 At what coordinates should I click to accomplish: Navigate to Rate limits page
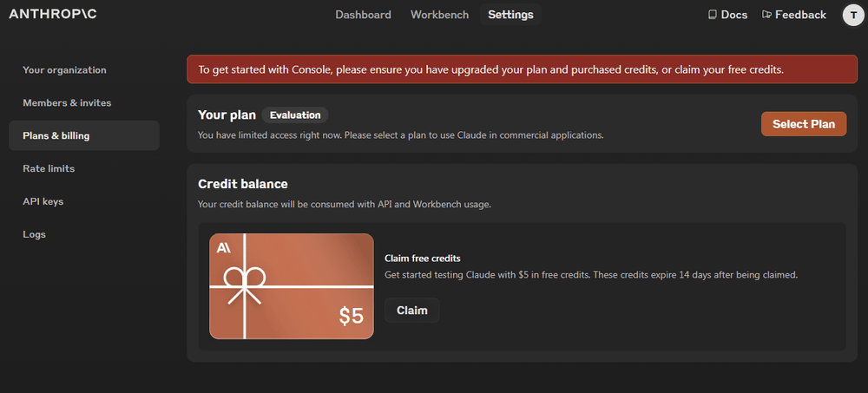[49, 168]
